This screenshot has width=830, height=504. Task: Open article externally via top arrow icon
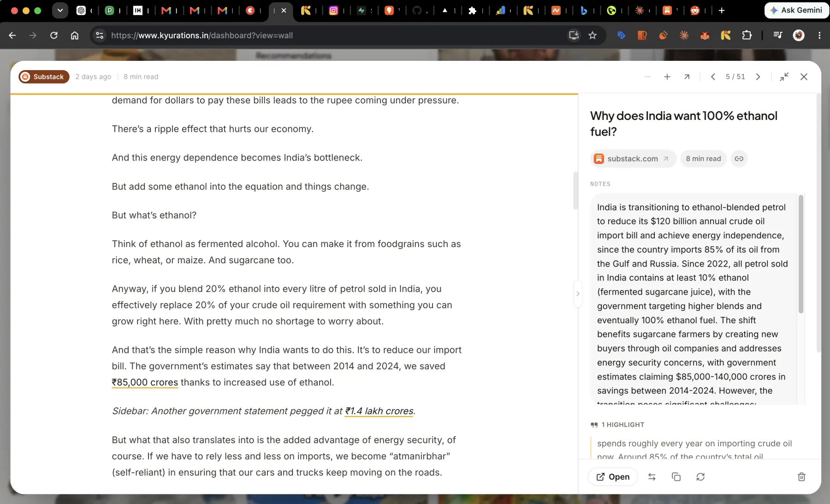pyautogui.click(x=687, y=77)
